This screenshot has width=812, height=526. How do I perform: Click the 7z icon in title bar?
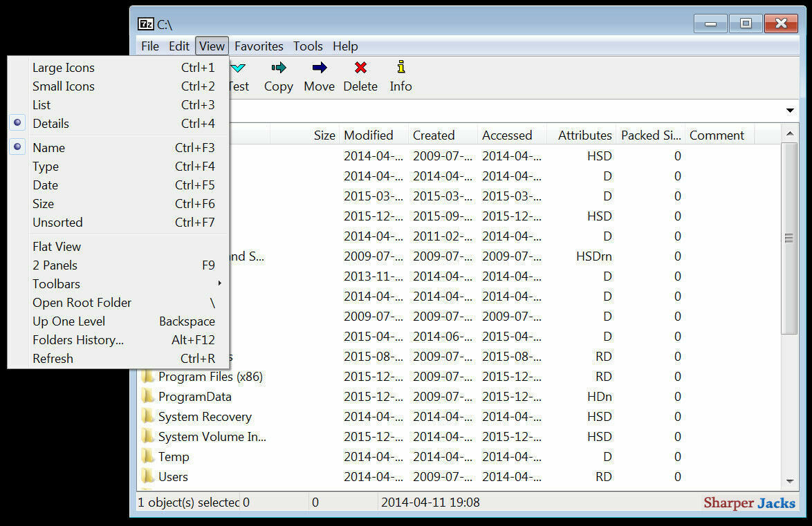[145, 24]
